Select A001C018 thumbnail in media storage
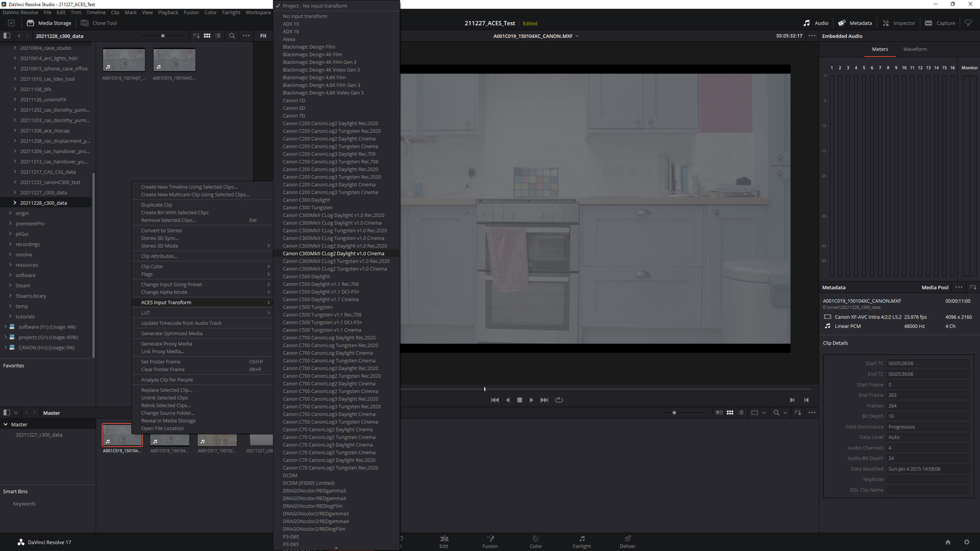The width and height of the screenshot is (980, 551). click(124, 60)
